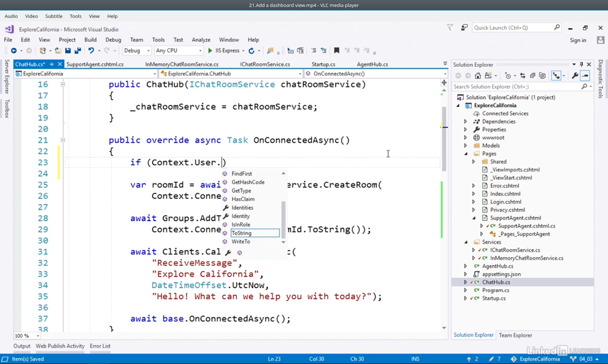Click the Solution Explorer Properties wrench icon
The image size is (608, 364).
tap(575, 75)
